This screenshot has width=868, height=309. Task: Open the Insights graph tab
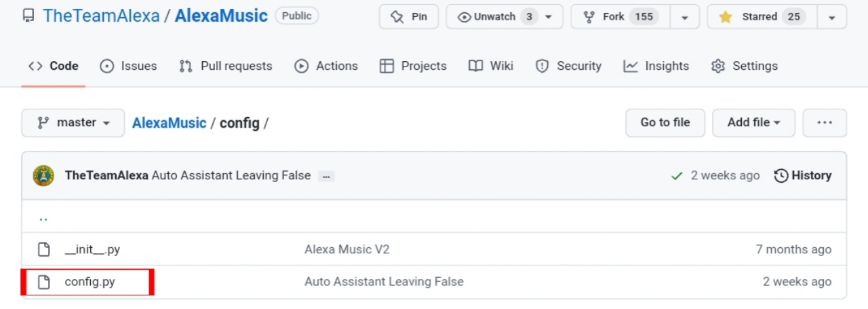[x=656, y=66]
